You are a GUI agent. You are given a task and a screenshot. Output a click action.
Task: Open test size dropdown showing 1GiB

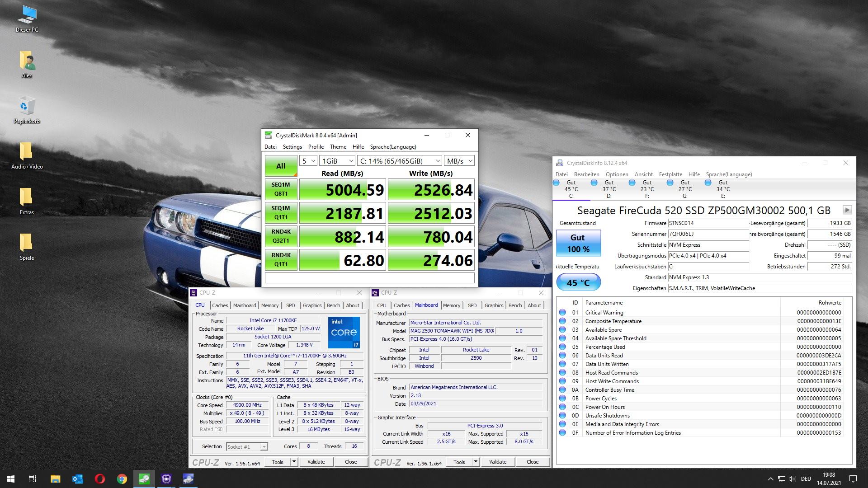click(x=337, y=161)
